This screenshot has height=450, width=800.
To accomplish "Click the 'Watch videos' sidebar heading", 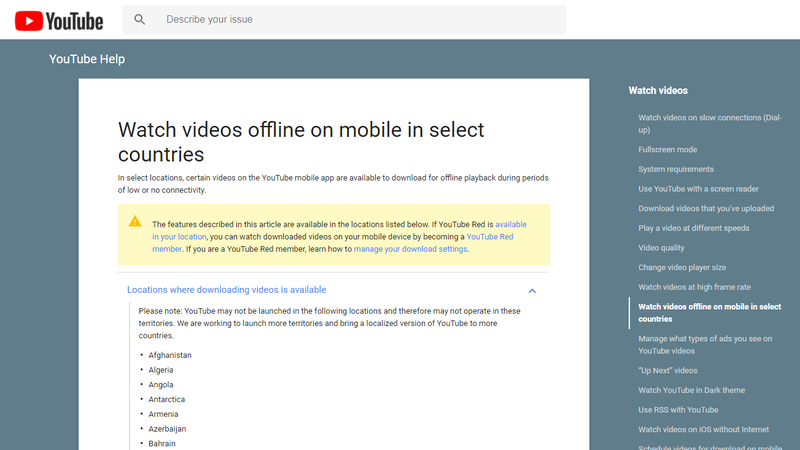I will [658, 91].
